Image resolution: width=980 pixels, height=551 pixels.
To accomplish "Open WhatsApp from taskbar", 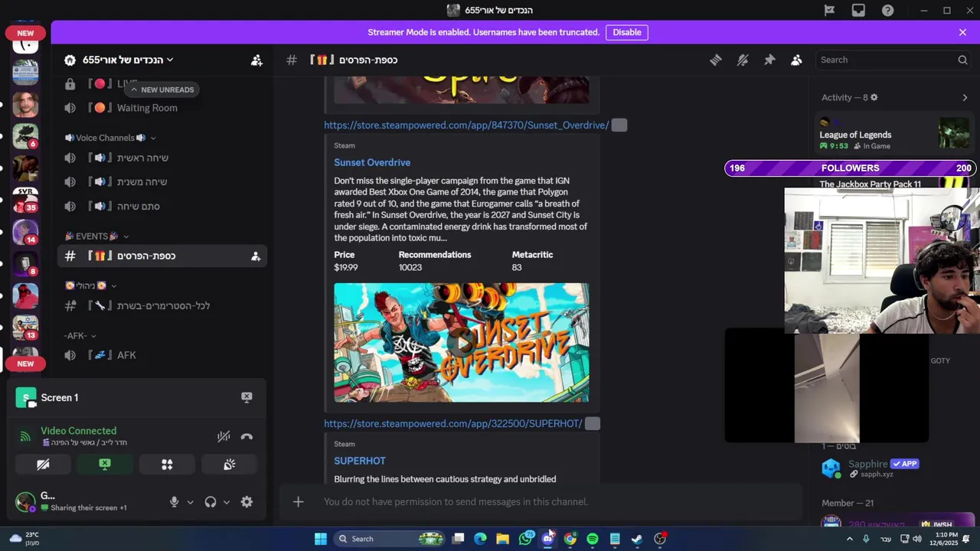I will point(525,539).
